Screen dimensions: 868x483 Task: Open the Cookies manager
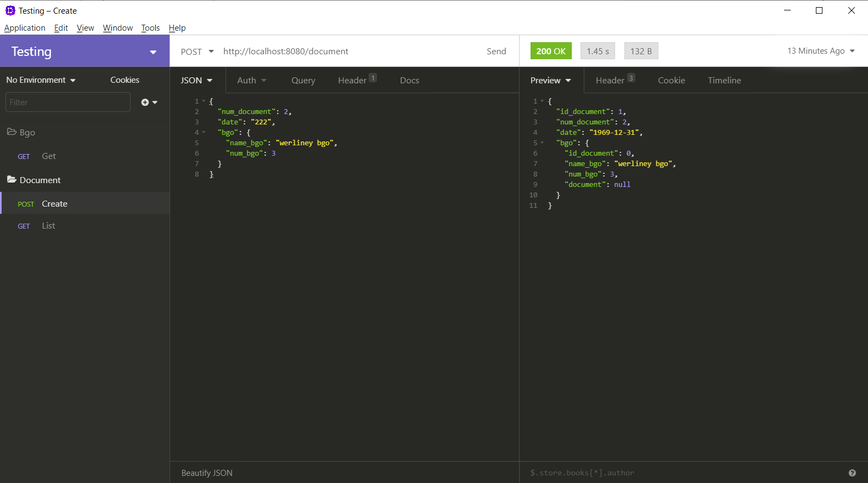point(125,80)
